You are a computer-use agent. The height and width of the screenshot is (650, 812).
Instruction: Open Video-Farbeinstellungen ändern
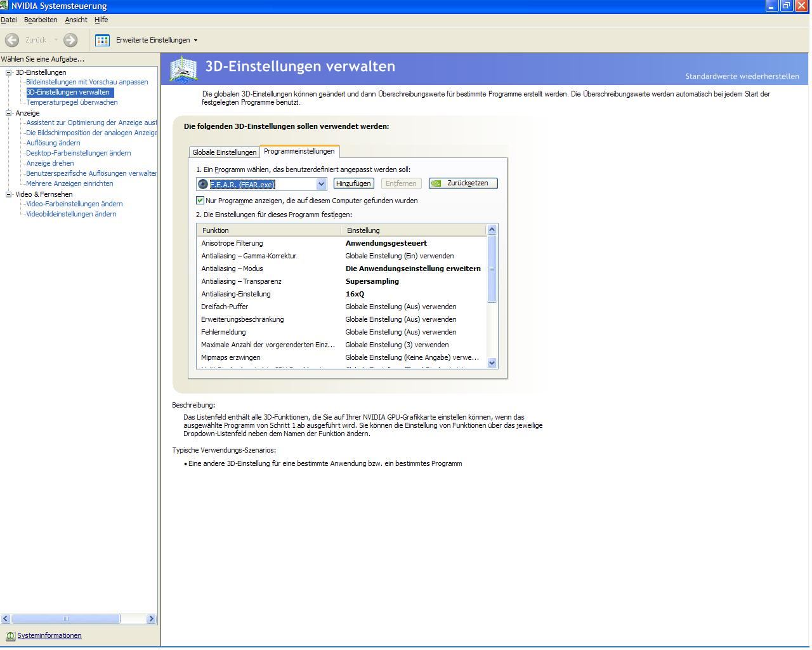coord(74,204)
